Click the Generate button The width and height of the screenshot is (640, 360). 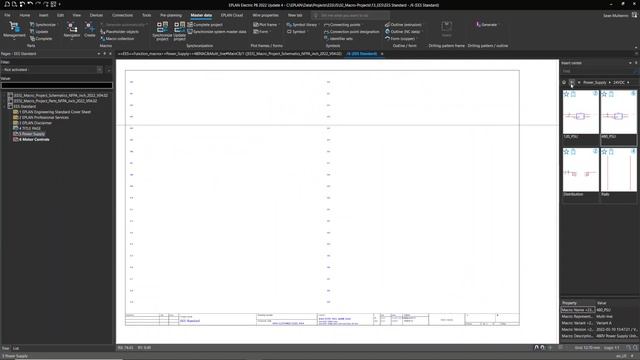click(486, 24)
